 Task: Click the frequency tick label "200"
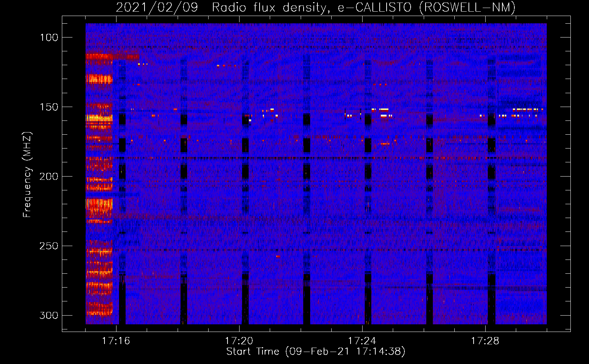(x=49, y=177)
